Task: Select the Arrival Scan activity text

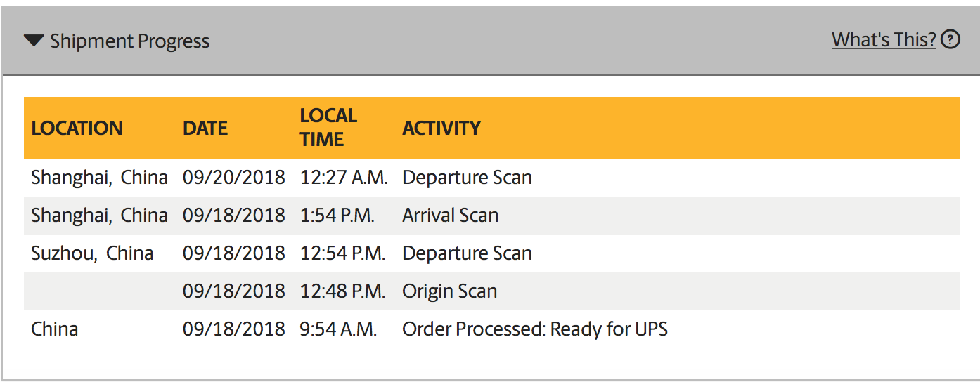Action: [x=450, y=216]
